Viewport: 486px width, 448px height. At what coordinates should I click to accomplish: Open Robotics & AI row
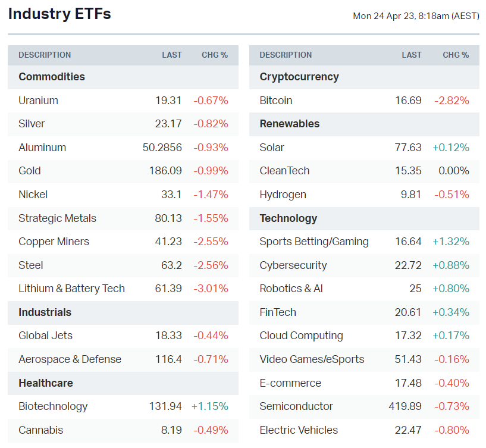click(291, 289)
